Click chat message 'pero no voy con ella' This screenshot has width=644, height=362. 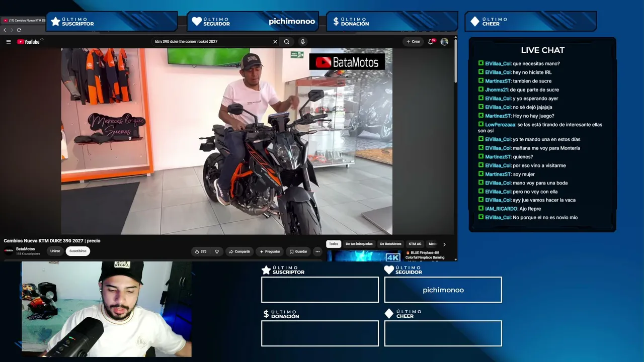point(535,192)
